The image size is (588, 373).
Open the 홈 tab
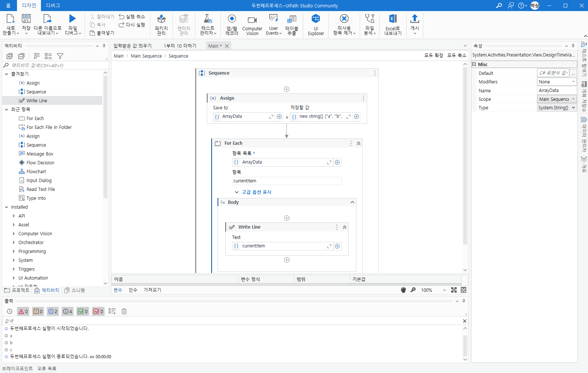8,6
